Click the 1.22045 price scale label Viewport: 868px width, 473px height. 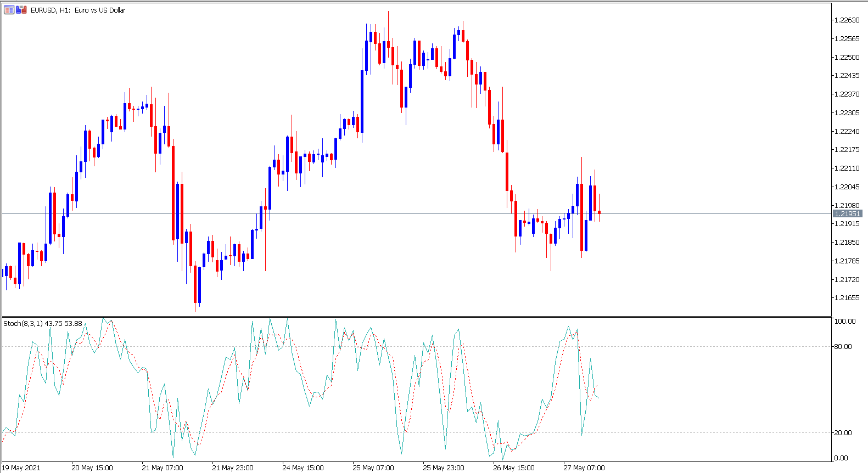(x=847, y=187)
